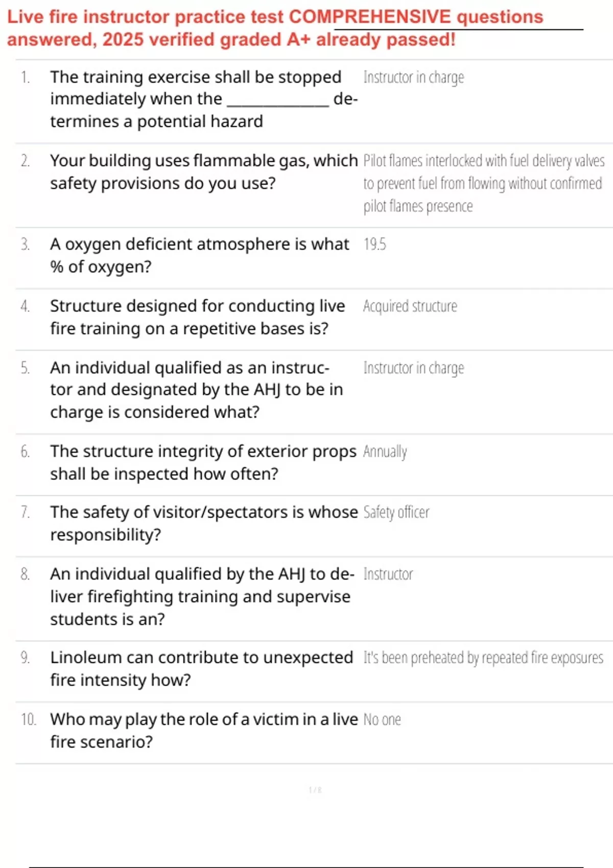The height and width of the screenshot is (868, 613).
Task: Click the question about individual designated by AHJ
Action: (196, 390)
